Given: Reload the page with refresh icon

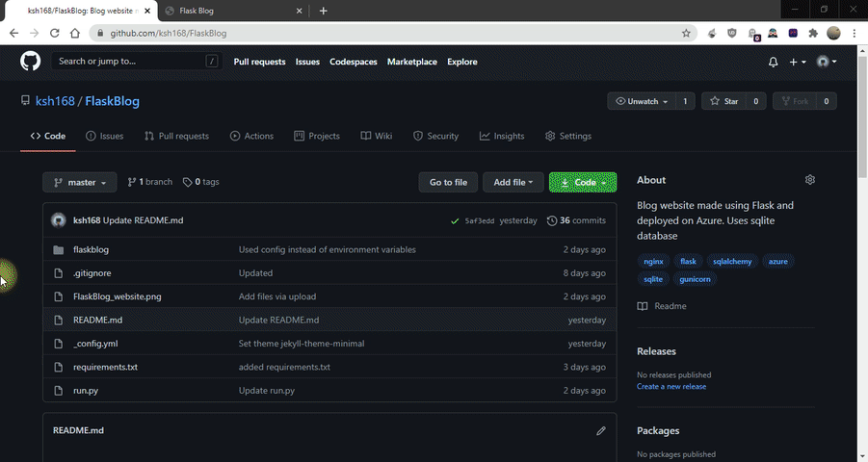Looking at the screenshot, I should (54, 33).
